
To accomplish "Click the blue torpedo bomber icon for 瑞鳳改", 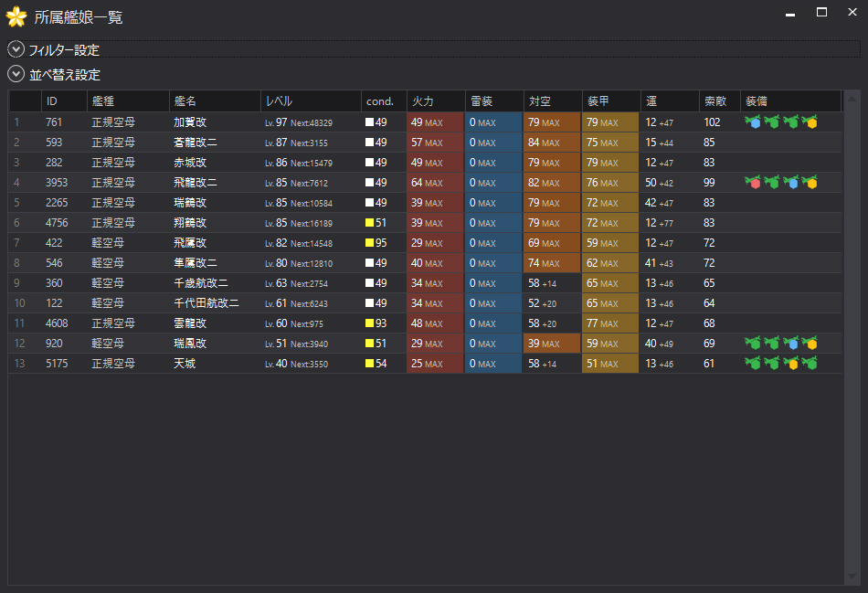I will pos(790,344).
